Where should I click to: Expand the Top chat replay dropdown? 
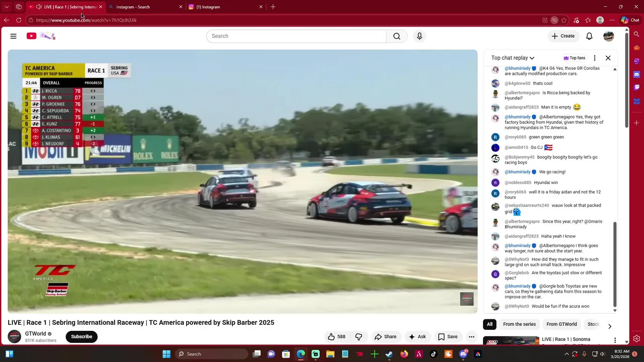click(513, 58)
